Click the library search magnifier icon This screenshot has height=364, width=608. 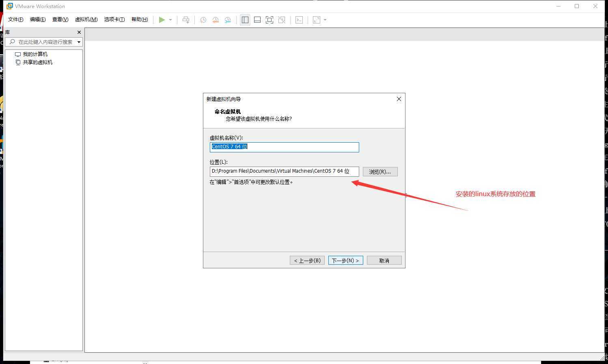(x=12, y=42)
